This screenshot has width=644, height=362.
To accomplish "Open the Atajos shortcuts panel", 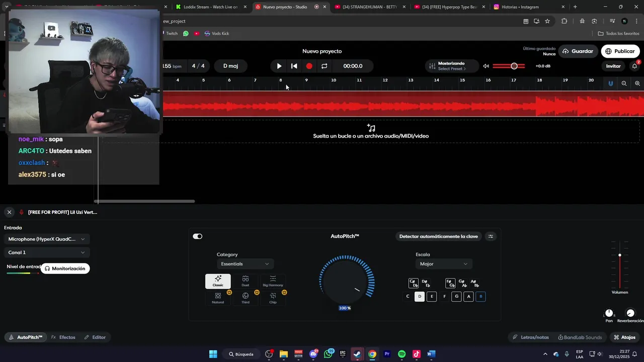I will [x=624, y=337].
